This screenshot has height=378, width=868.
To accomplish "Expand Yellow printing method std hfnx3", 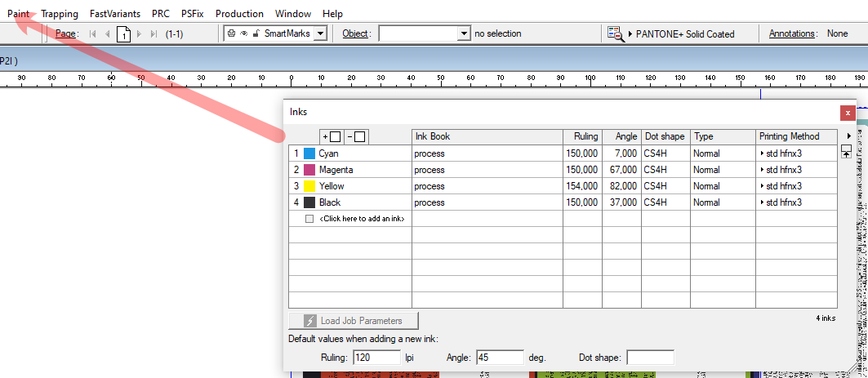I will tap(763, 186).
